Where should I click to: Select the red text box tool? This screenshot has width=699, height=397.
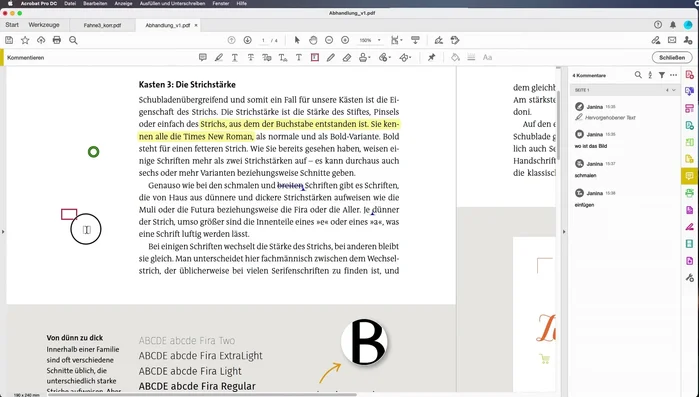point(315,57)
